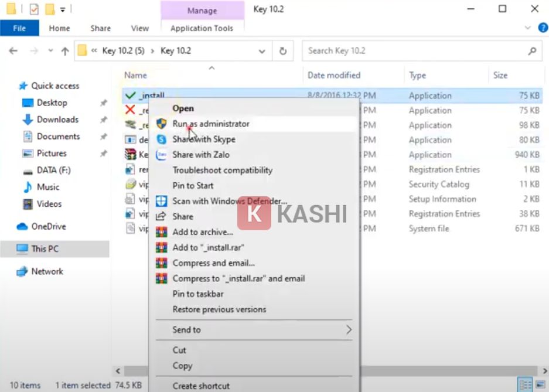The image size is (549, 392).
Task: Sort files by Date modified column
Action: [x=334, y=75]
